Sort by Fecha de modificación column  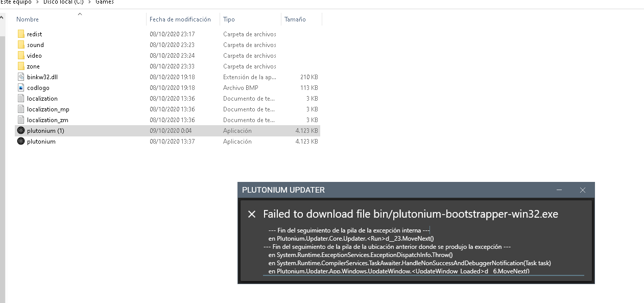[x=180, y=19]
